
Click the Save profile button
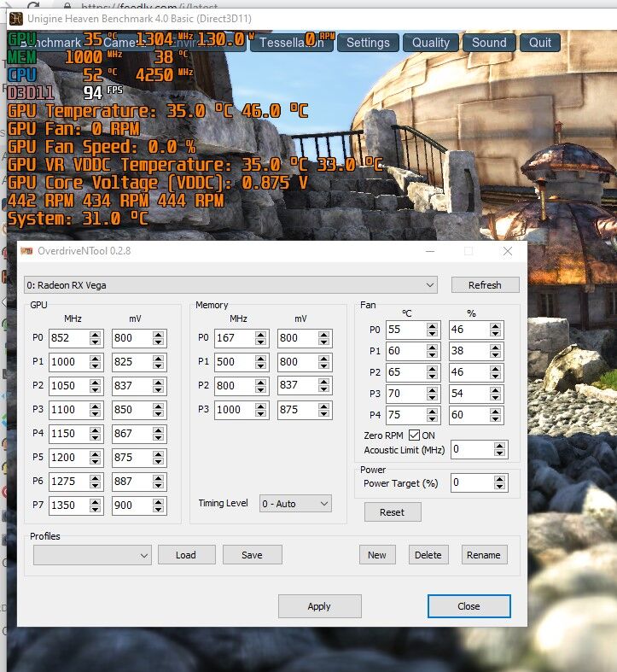pyautogui.click(x=252, y=555)
